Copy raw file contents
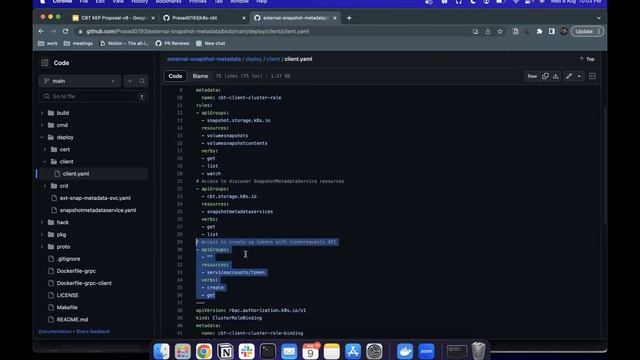 pyautogui.click(x=545, y=76)
